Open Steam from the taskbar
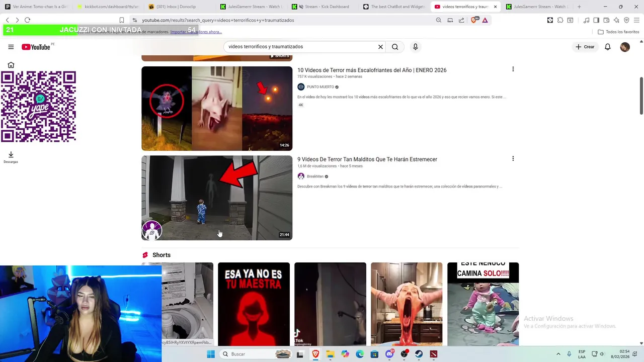644x362 pixels. 419,354
